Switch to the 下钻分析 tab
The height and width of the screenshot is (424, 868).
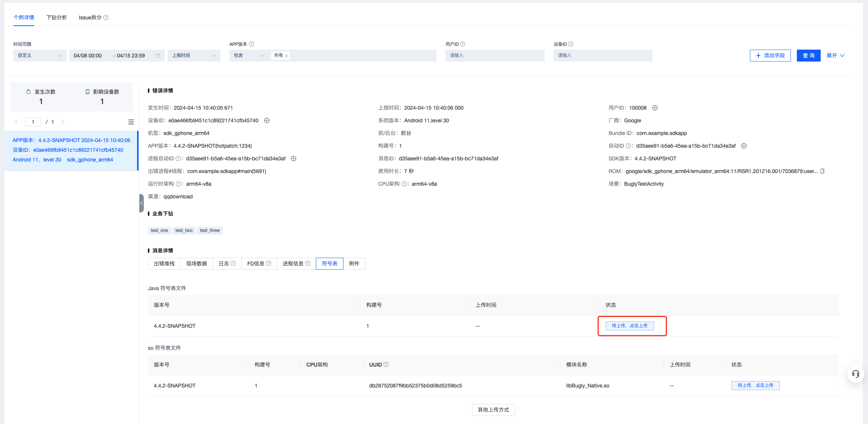pyautogui.click(x=57, y=18)
